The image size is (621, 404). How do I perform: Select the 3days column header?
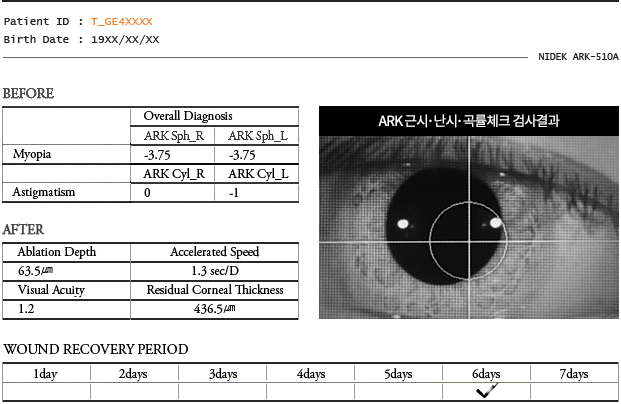[x=222, y=373]
